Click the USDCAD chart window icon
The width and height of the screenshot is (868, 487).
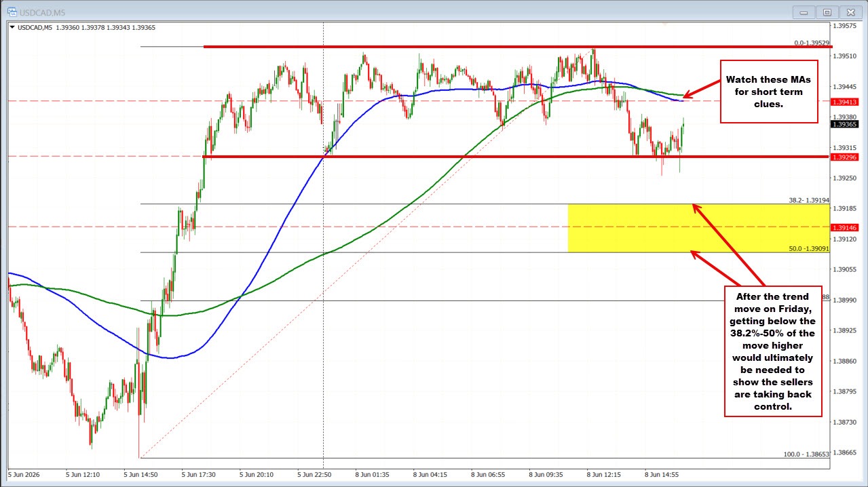pyautogui.click(x=14, y=12)
